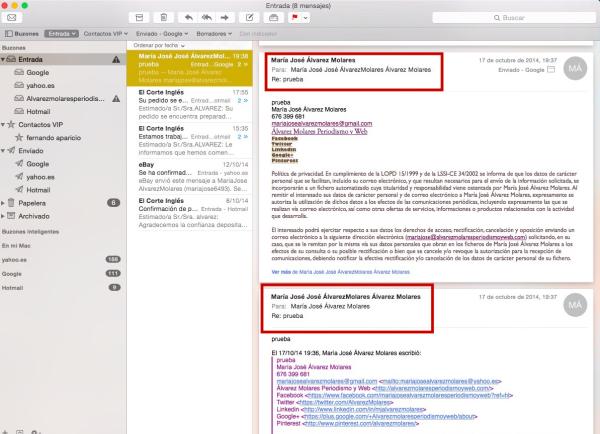Select Hotmail inbox under Entrada

tap(38, 111)
